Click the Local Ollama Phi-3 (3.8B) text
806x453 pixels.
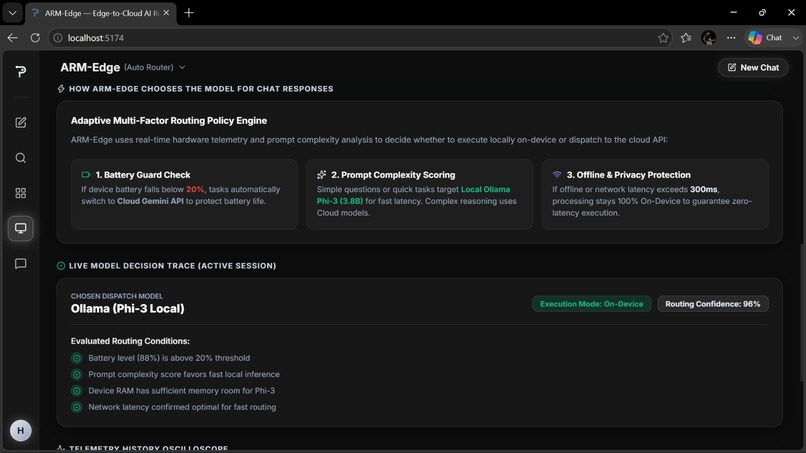pyautogui.click(x=413, y=195)
